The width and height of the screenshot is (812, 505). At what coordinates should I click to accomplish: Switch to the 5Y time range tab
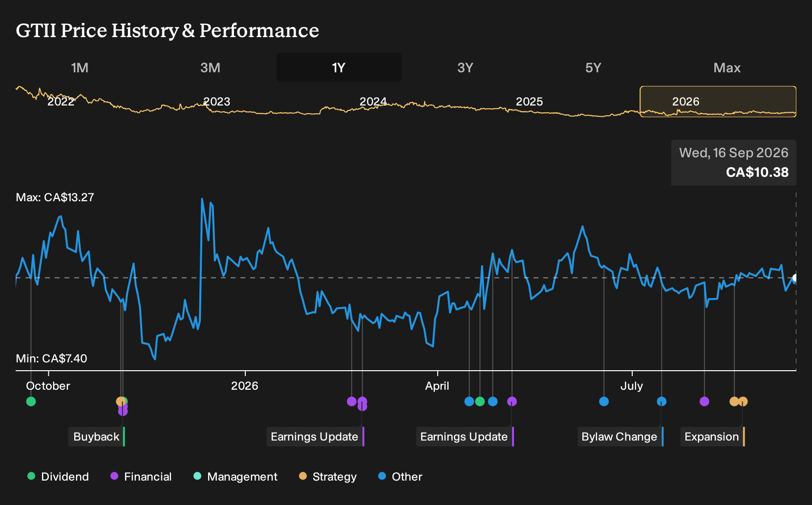(x=593, y=67)
